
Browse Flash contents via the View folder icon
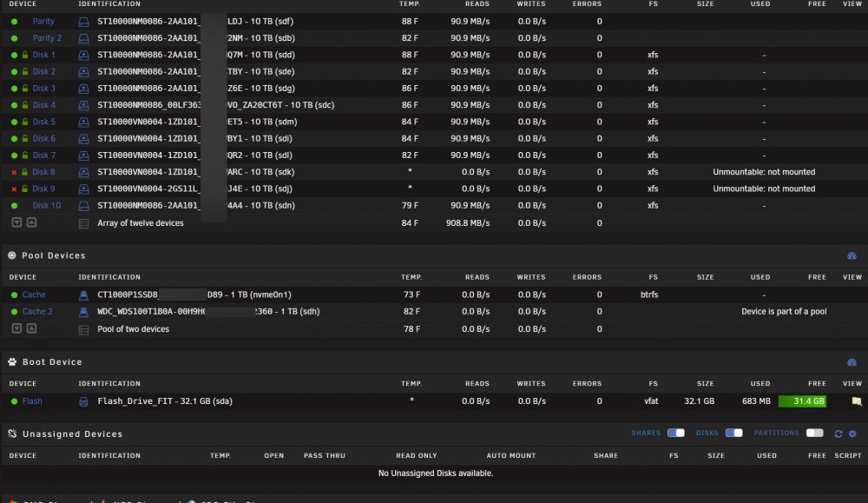click(x=857, y=401)
